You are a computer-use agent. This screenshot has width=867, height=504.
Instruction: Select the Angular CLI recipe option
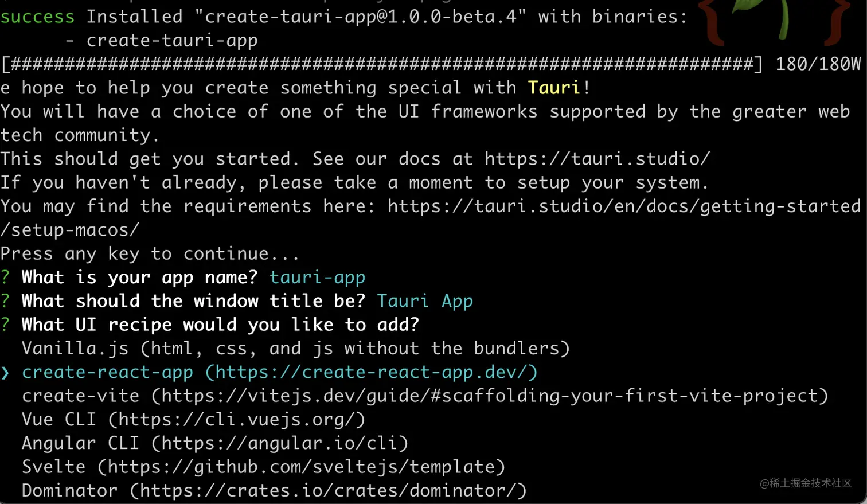point(214,443)
